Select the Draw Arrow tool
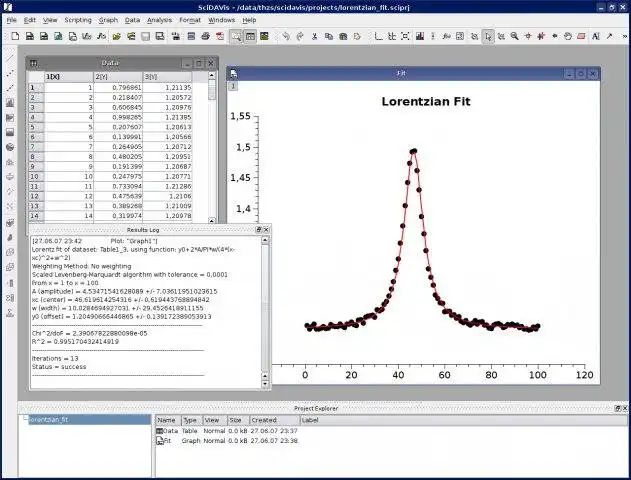 (x=610, y=36)
